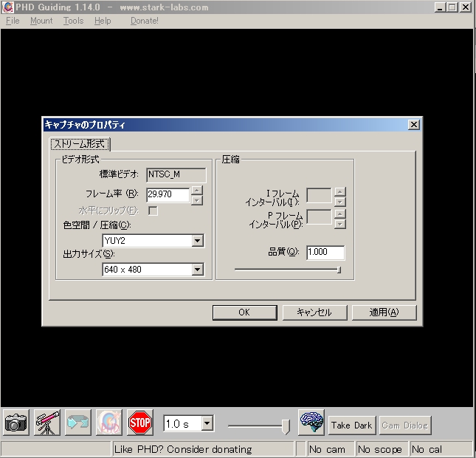The height and width of the screenshot is (458, 476).
Task: Click the camera connect icon
Action: pos(16,423)
